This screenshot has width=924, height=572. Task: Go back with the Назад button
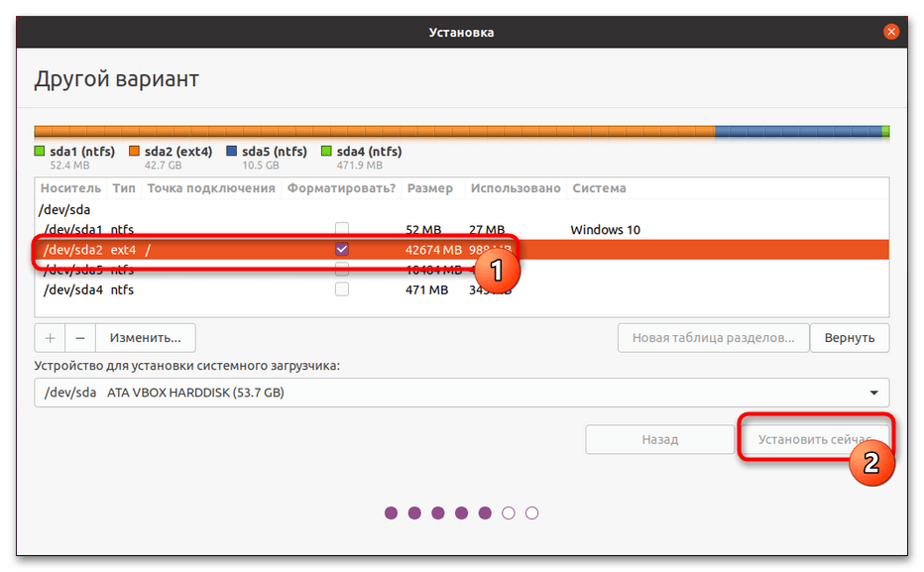658,439
